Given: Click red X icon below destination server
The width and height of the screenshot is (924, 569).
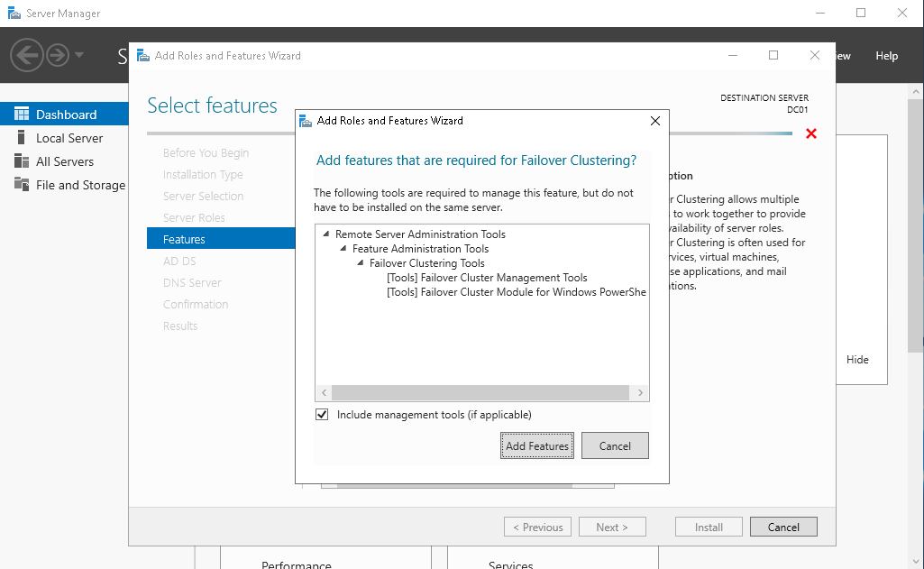Looking at the screenshot, I should [x=811, y=133].
